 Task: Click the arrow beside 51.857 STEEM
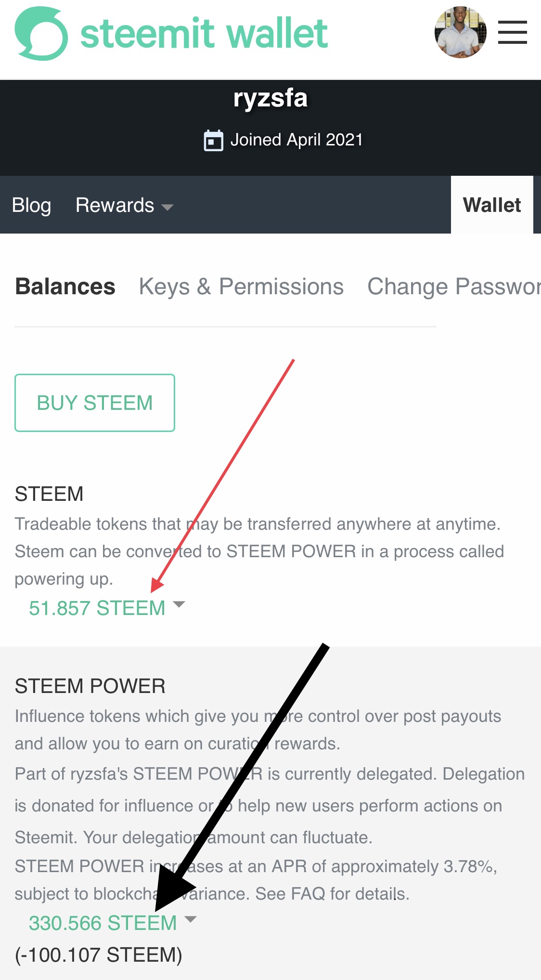(179, 604)
